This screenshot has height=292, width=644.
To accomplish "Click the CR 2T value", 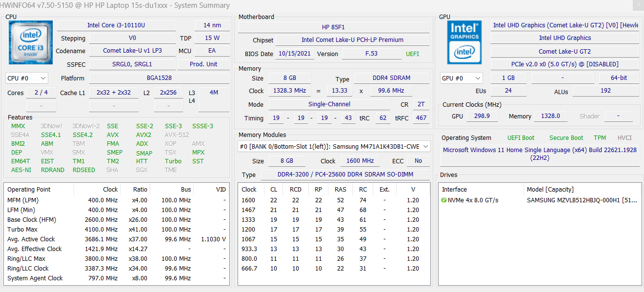I will click(421, 104).
